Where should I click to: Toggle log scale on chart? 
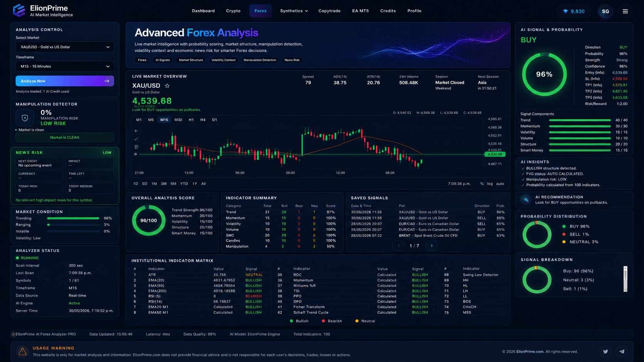[490, 184]
